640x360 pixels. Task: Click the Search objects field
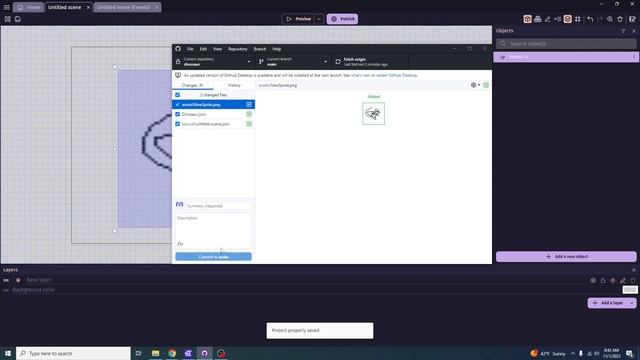[566, 43]
